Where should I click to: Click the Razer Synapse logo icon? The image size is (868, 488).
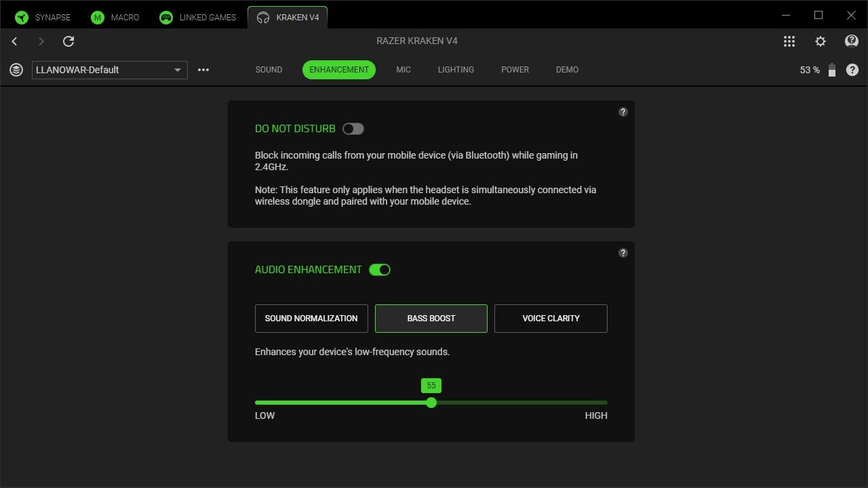(x=22, y=18)
